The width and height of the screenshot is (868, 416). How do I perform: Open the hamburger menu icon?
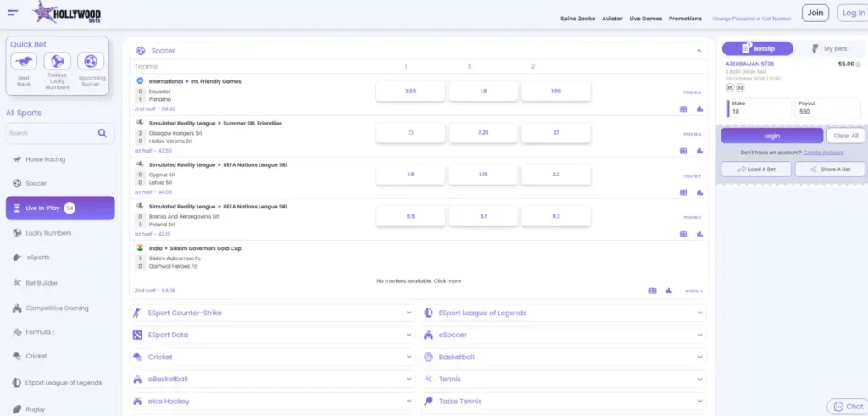click(x=13, y=12)
